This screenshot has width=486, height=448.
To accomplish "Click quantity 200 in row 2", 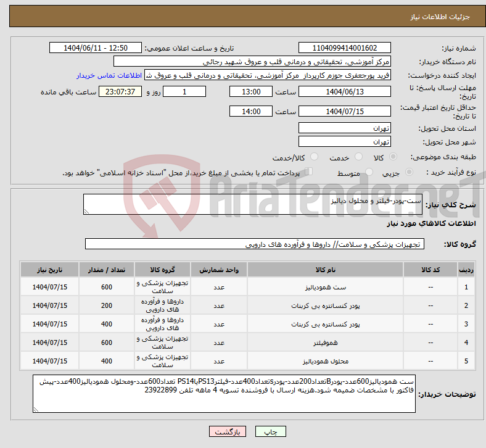I will coord(106,305).
